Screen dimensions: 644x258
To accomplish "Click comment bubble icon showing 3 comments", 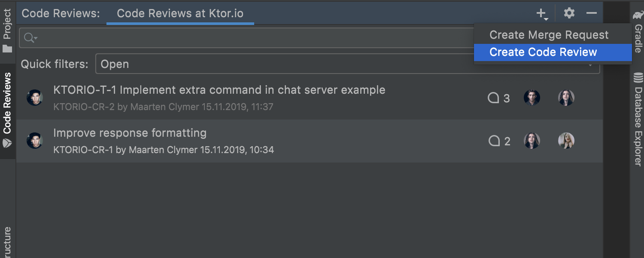I will click(494, 98).
